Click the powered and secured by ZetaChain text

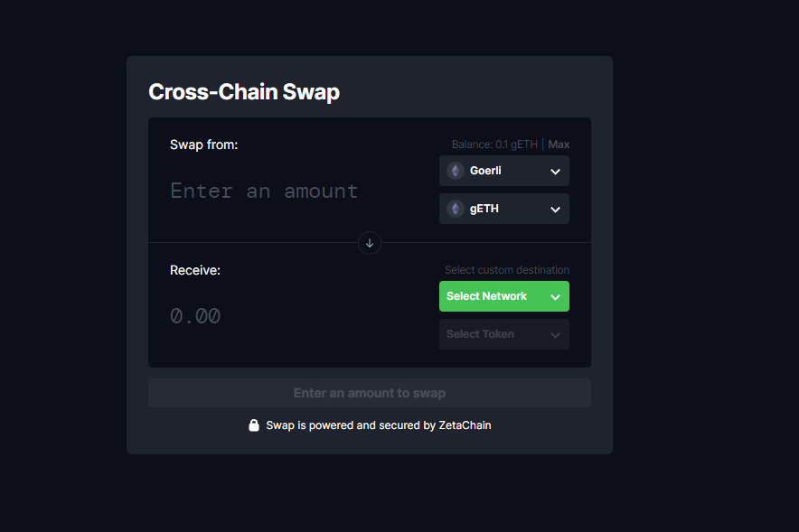coord(379,425)
